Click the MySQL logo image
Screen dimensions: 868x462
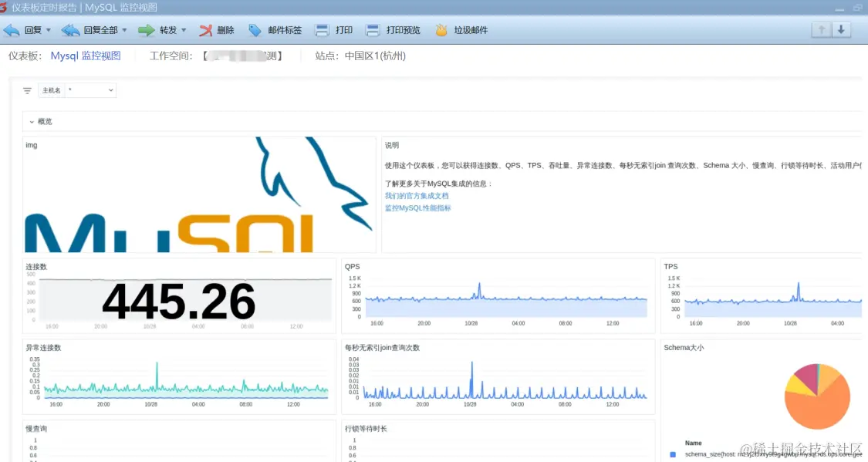click(199, 195)
